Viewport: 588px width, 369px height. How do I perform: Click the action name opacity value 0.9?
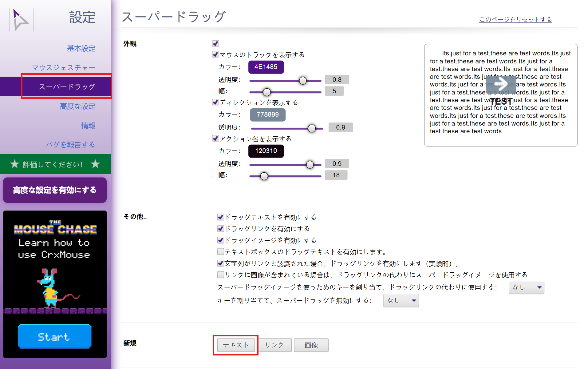337,164
